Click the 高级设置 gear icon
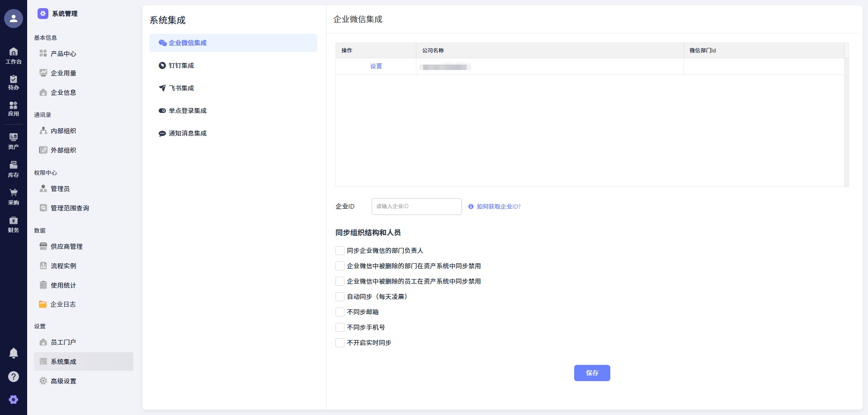The width and height of the screenshot is (868, 415). click(x=43, y=381)
